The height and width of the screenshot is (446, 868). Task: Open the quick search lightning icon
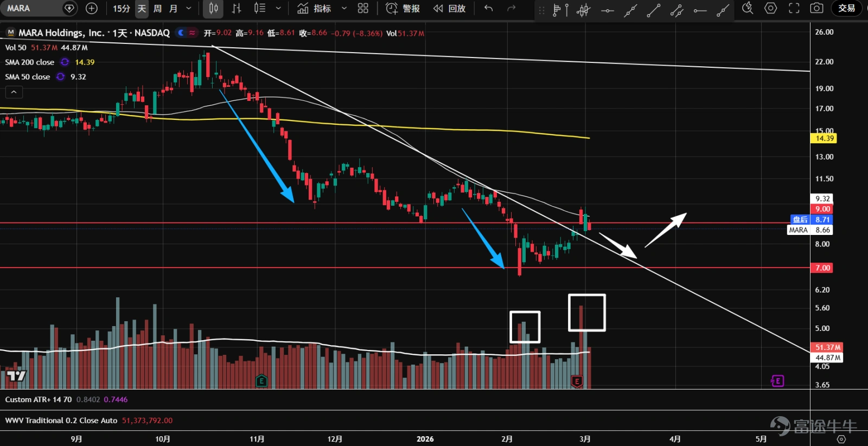pos(748,8)
